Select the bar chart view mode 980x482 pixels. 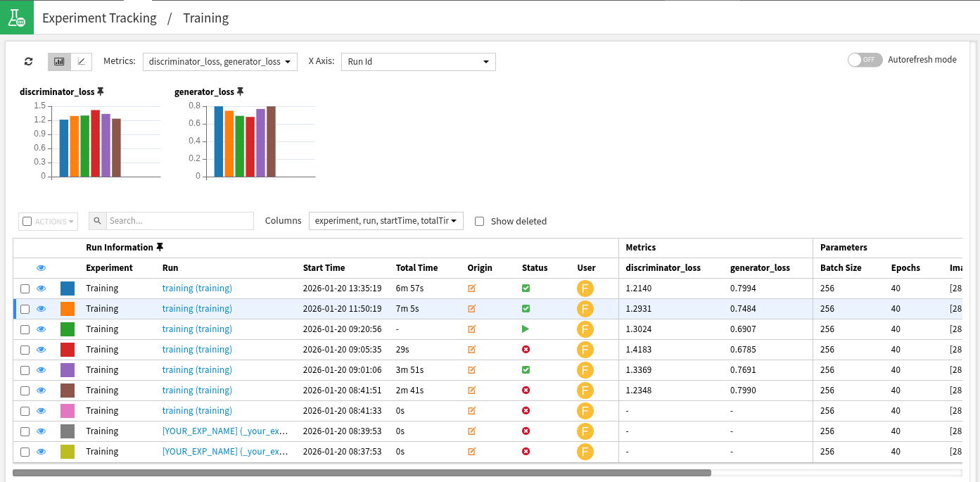[59, 61]
